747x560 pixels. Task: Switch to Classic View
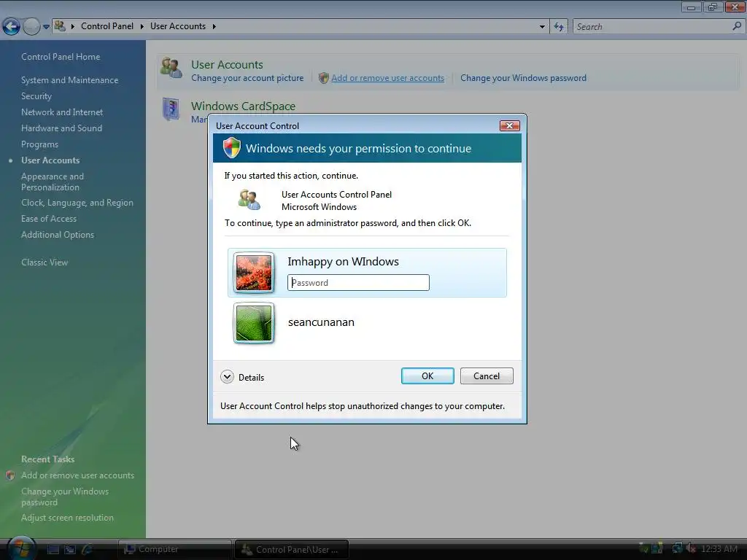click(x=44, y=262)
